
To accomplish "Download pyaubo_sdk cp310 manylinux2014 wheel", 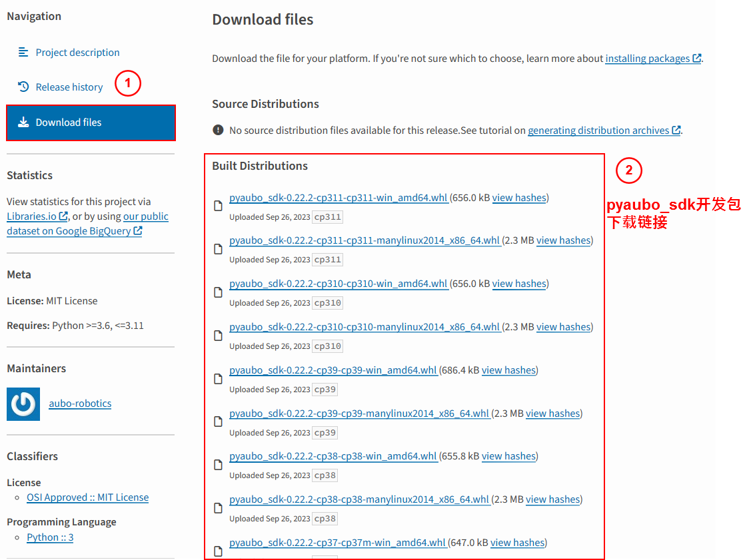I will tap(365, 327).
